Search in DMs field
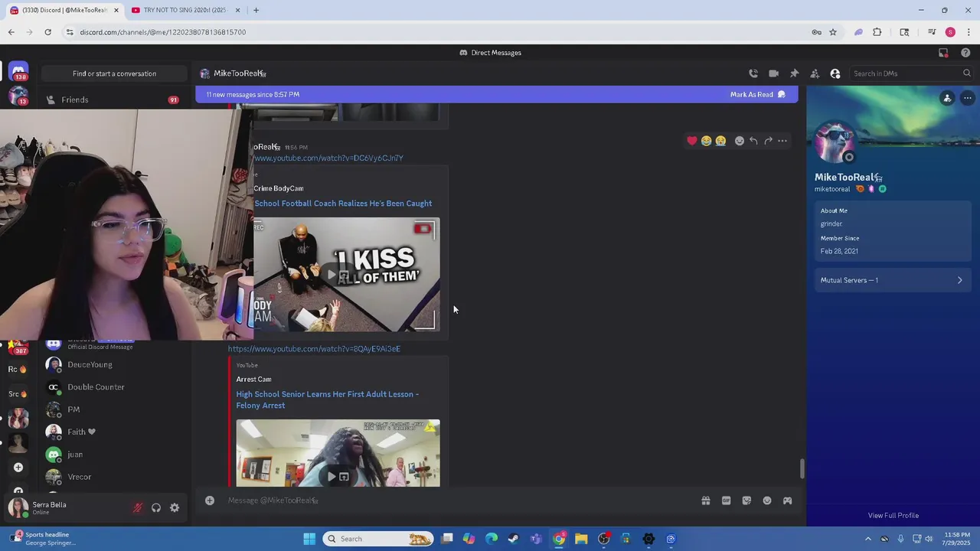This screenshot has height=551, width=980. coord(911,73)
